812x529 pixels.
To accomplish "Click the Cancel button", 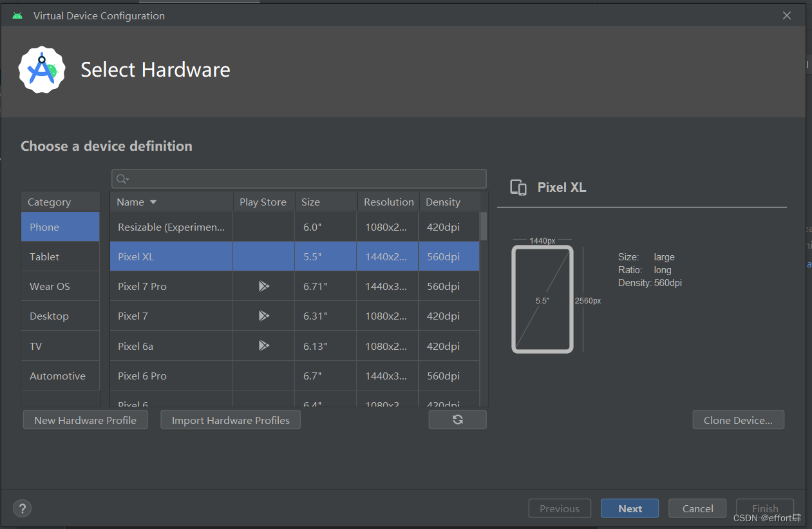I will [697, 508].
